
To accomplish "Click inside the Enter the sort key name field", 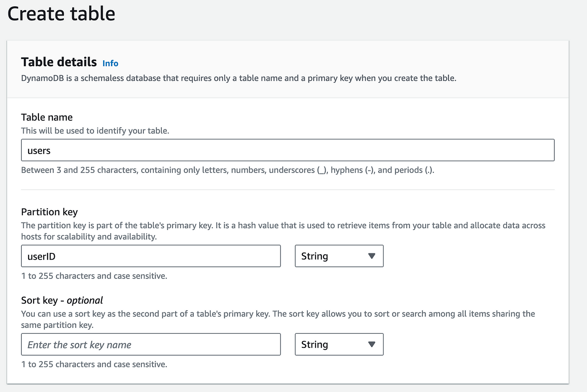I will tap(151, 344).
